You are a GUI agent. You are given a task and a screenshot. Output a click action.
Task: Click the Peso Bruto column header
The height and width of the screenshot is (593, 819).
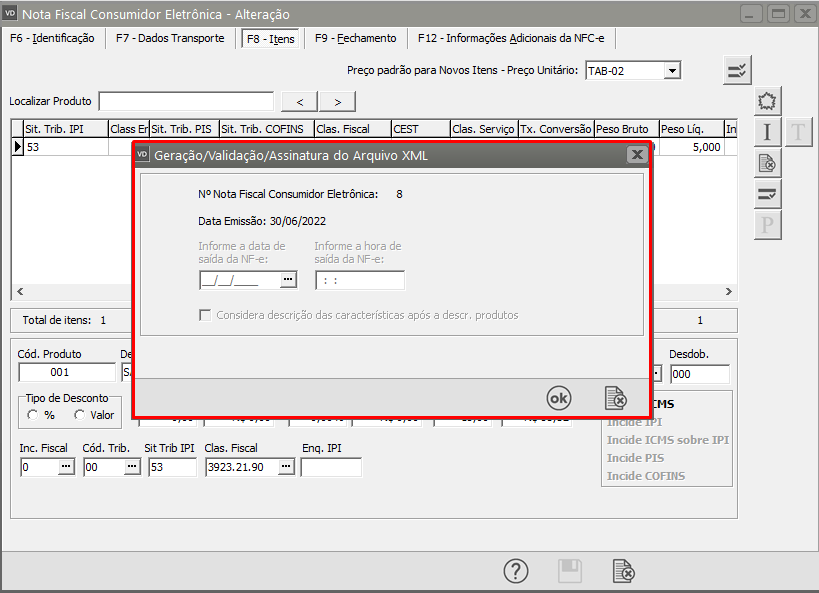click(x=627, y=129)
